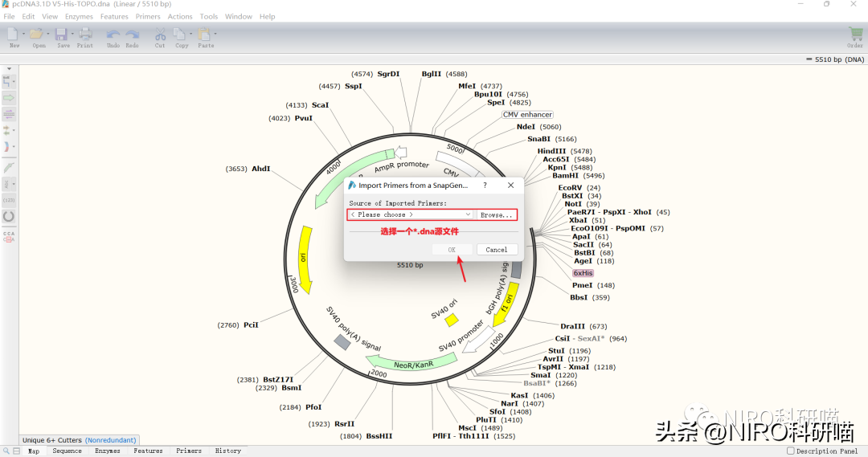Screen dimensions: 868x457
Task: Toggle the show primers icon in sidebar
Action: tap(9, 114)
